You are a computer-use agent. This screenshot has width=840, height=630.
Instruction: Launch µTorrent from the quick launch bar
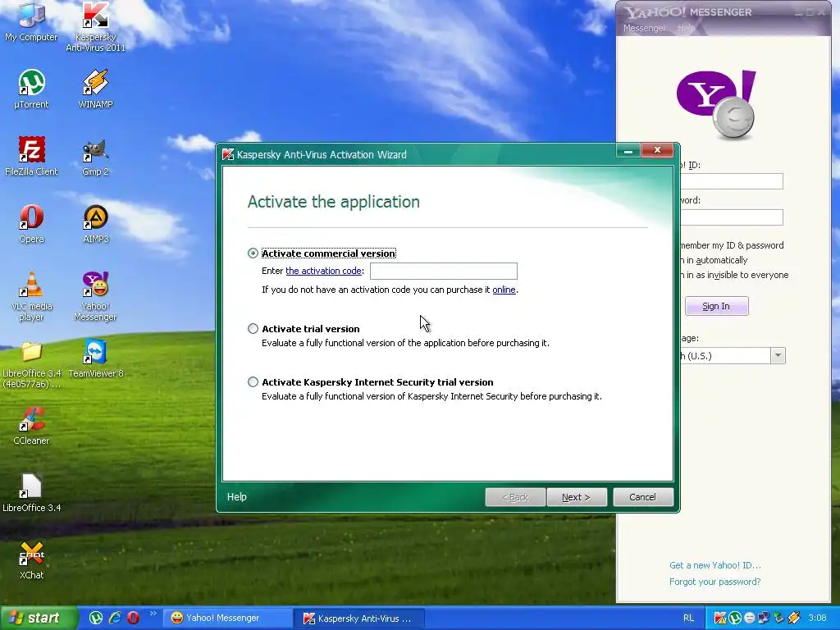click(x=96, y=618)
